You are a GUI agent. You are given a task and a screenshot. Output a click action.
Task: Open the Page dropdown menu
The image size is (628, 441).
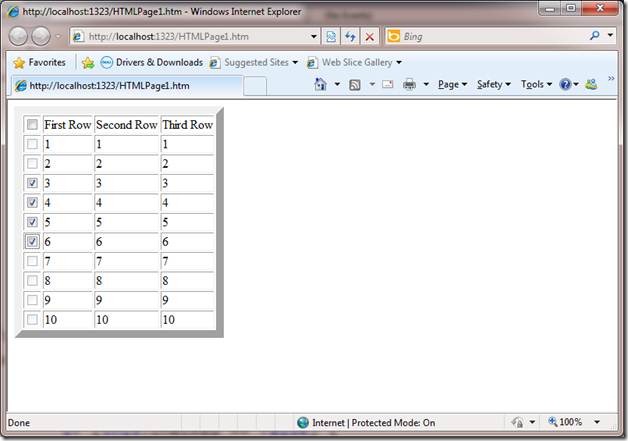[453, 85]
